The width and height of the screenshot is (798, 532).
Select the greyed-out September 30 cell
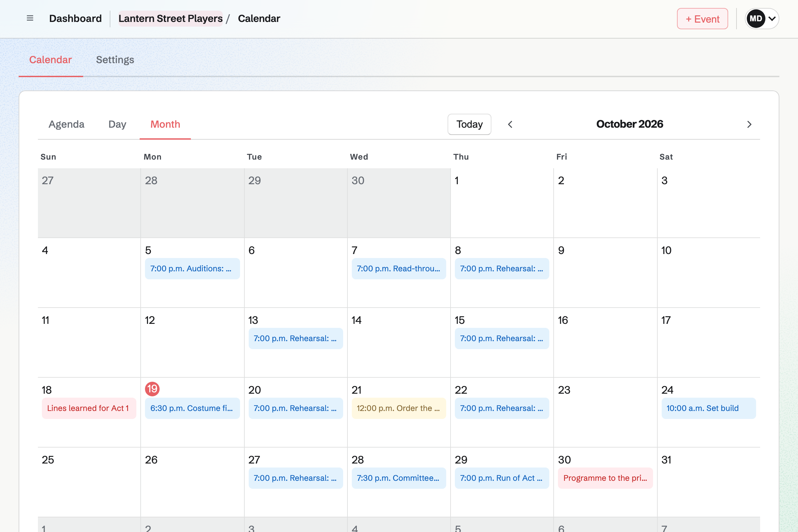pos(399,203)
